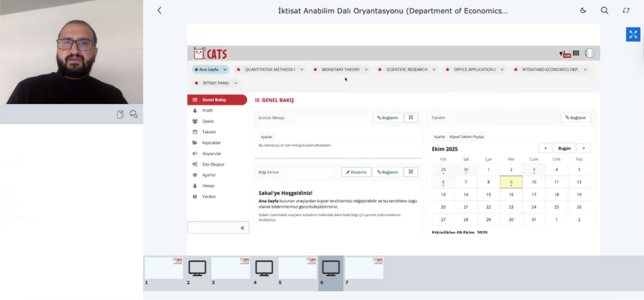Maximize the Bilgi Ekranı panel
The height and width of the screenshot is (300, 644).
pos(412,172)
